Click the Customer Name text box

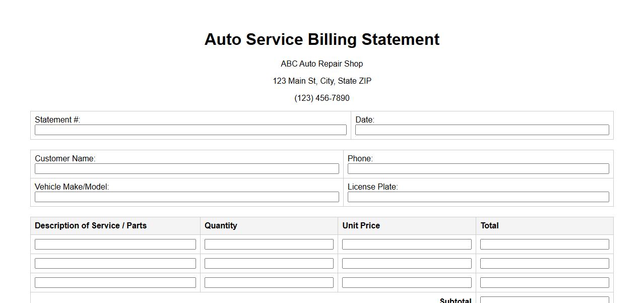click(x=186, y=169)
